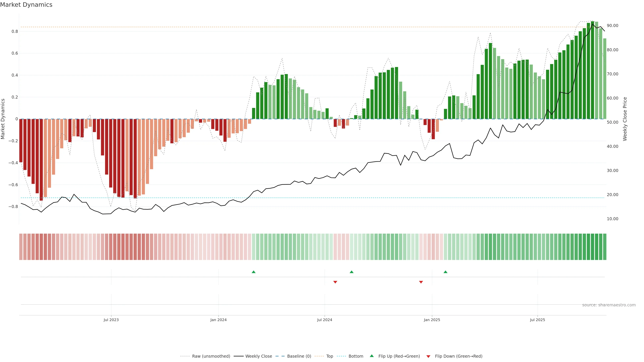Click the Weekly Close Price axis title
Viewport: 644px width, 362px height.
625,119
